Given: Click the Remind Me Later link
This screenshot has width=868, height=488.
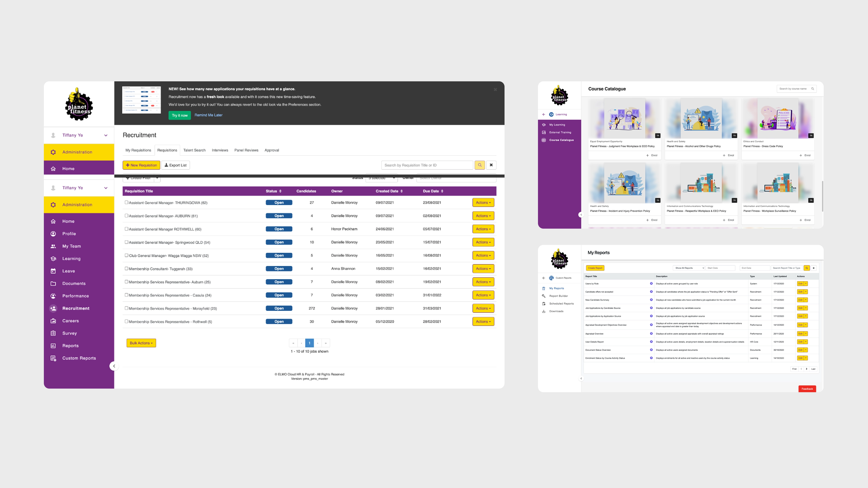Looking at the screenshot, I should tap(209, 115).
